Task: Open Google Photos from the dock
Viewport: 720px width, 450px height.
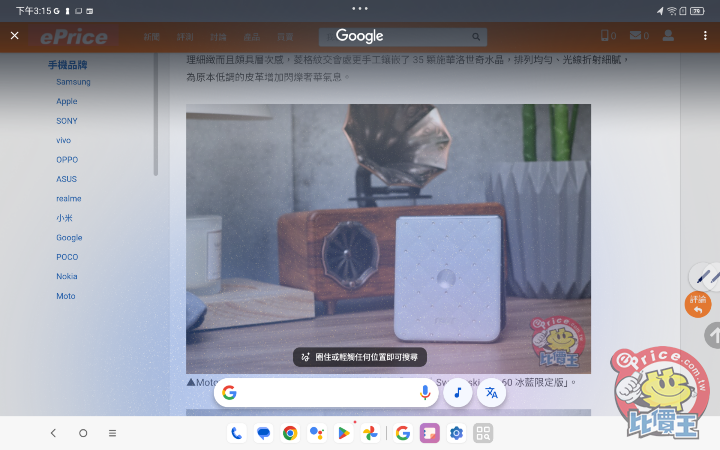Action: click(x=370, y=433)
